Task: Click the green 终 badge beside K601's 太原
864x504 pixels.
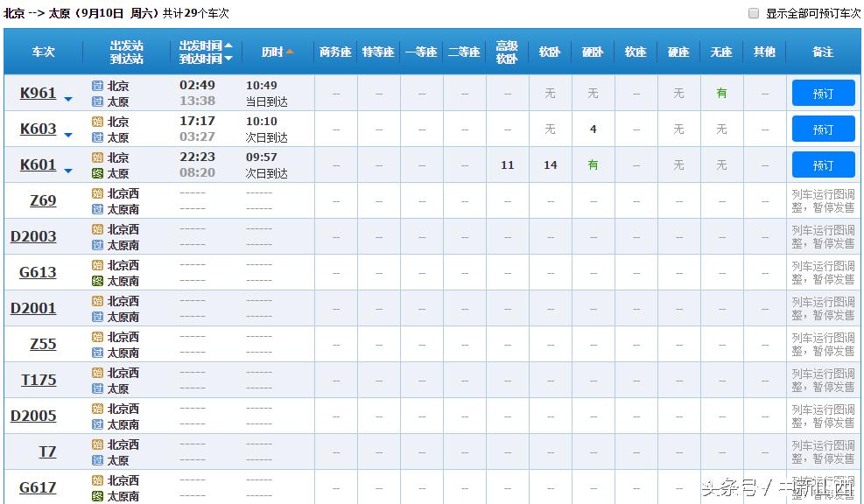Action: click(98, 172)
